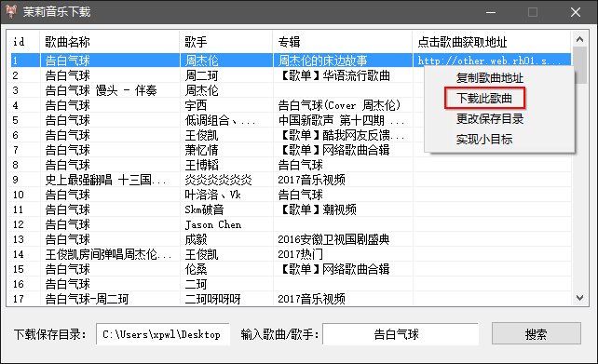The height and width of the screenshot is (364, 598).
Task: Choose 实现小目标 from context menu
Action: point(484,139)
